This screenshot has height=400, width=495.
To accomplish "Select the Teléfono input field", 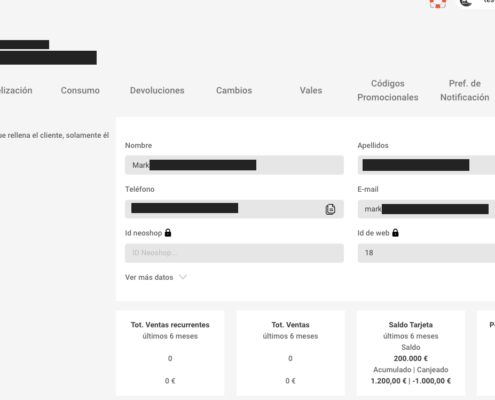I will point(234,209).
